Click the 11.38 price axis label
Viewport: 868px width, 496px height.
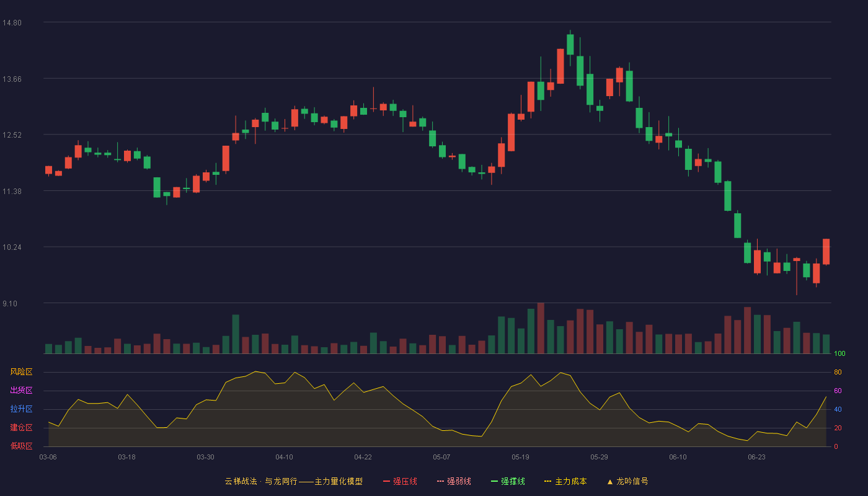12,192
